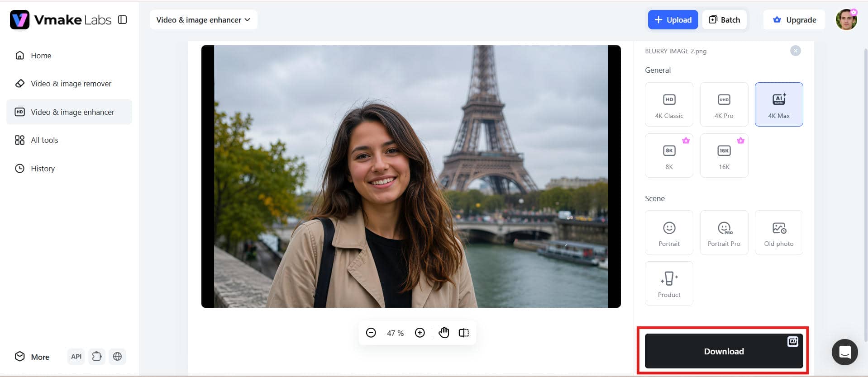
Task: Open the user profile avatar
Action: point(846,20)
